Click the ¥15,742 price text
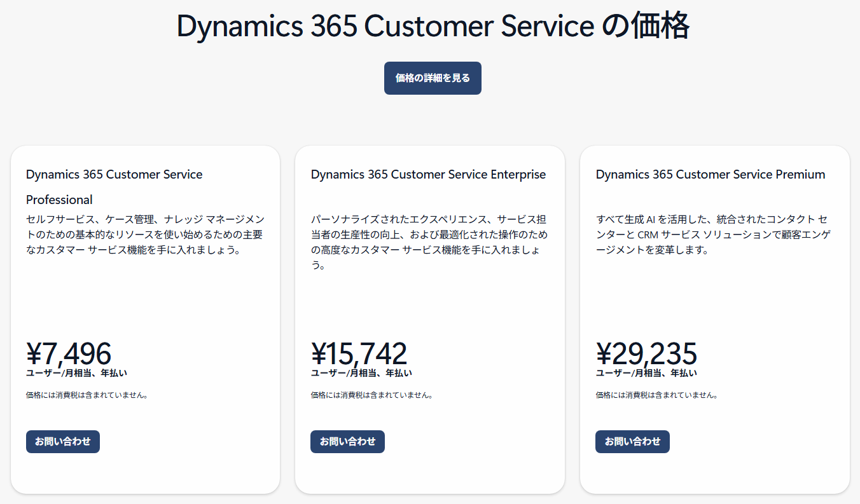Screen dimensions: 860x504 [359, 353]
